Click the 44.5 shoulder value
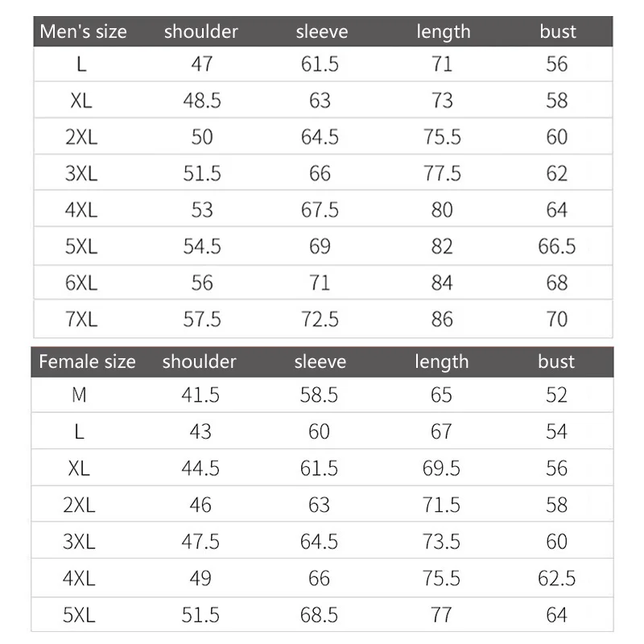The height and width of the screenshot is (644, 644). coord(200,469)
